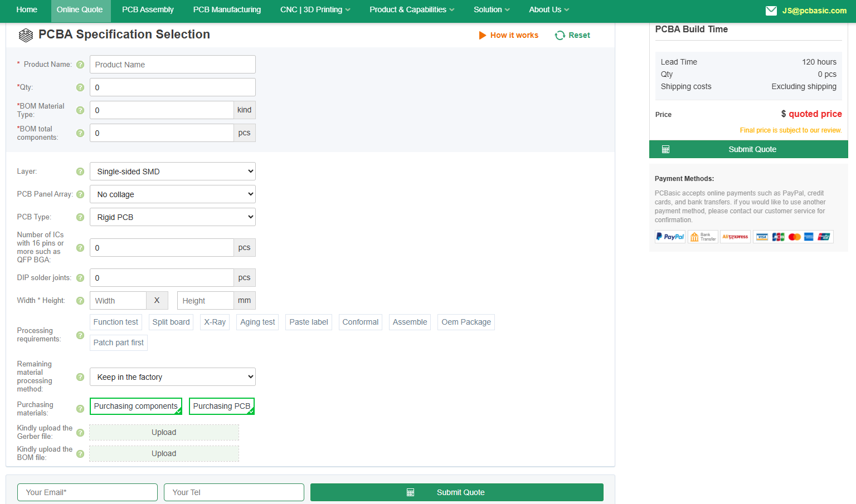Toggle the Purchasing components option
The width and height of the screenshot is (856, 504).
pyautogui.click(x=136, y=406)
